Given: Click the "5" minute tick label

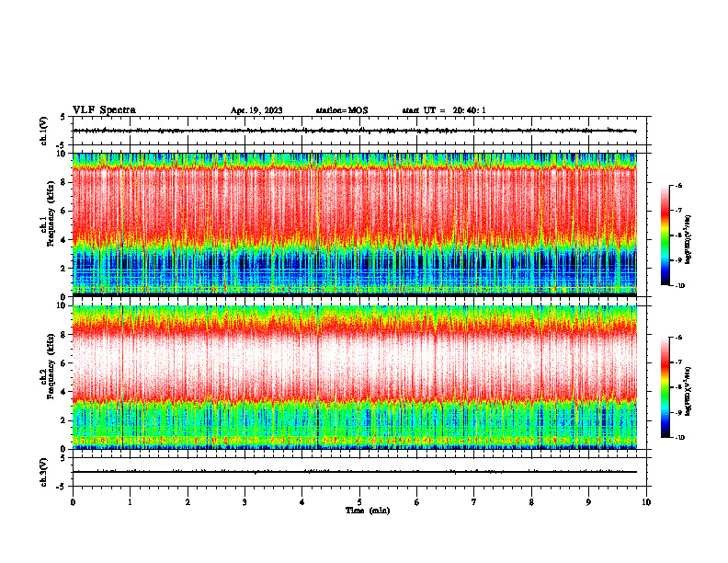Looking at the screenshot, I should click(x=359, y=502).
